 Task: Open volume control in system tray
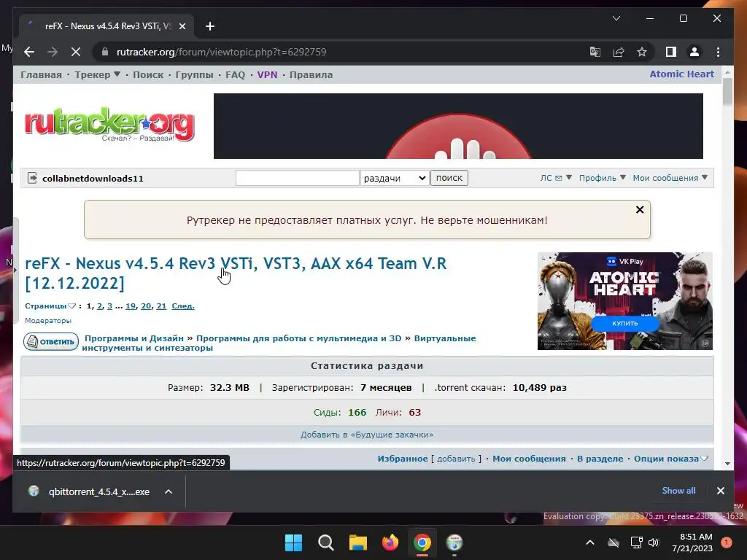(654, 542)
